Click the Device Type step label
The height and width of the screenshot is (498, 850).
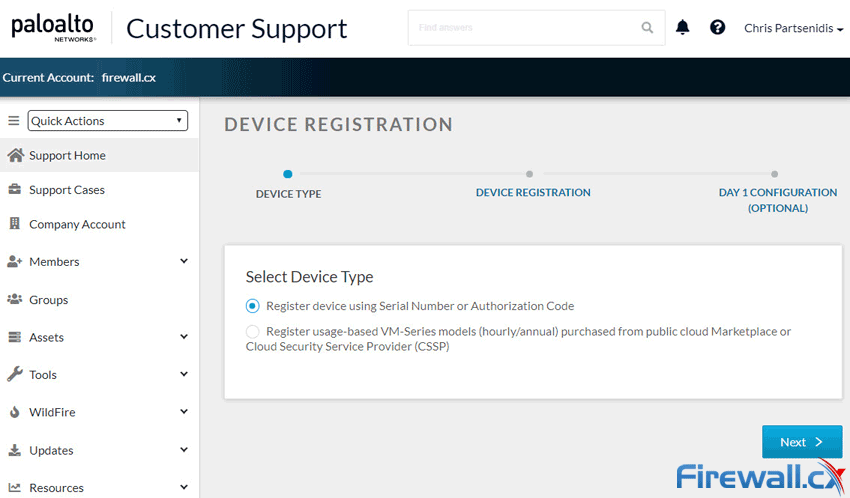[288, 194]
